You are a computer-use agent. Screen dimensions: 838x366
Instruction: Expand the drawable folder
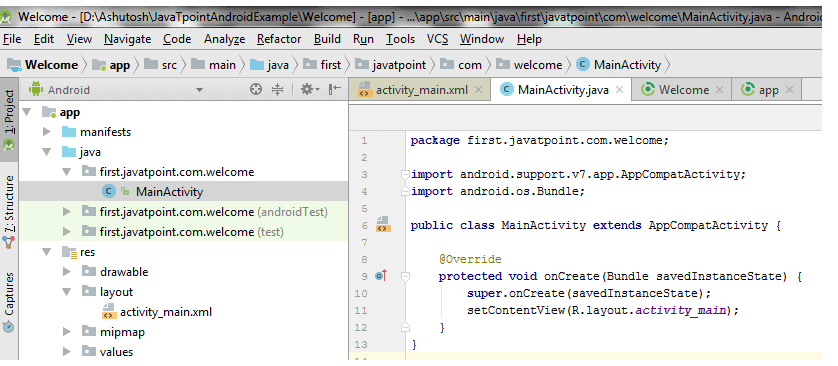coord(67,272)
